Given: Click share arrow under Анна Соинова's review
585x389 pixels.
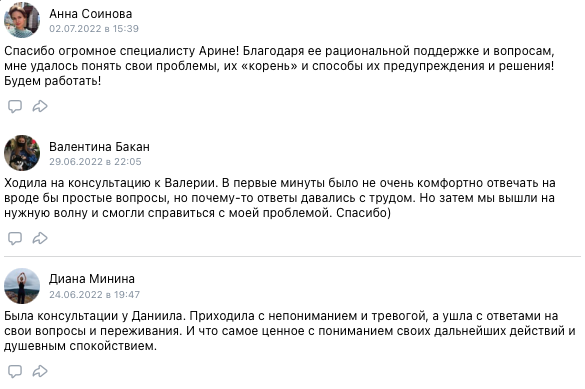Looking at the screenshot, I should (x=40, y=106).
